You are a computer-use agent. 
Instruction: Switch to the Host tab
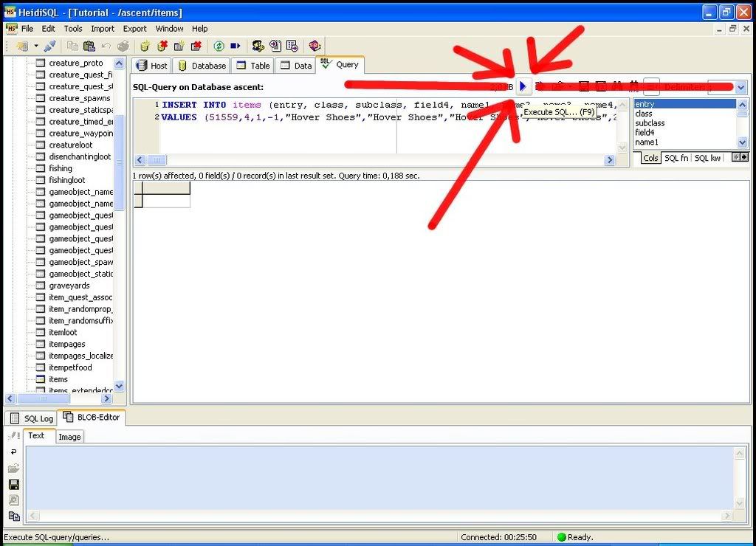152,66
